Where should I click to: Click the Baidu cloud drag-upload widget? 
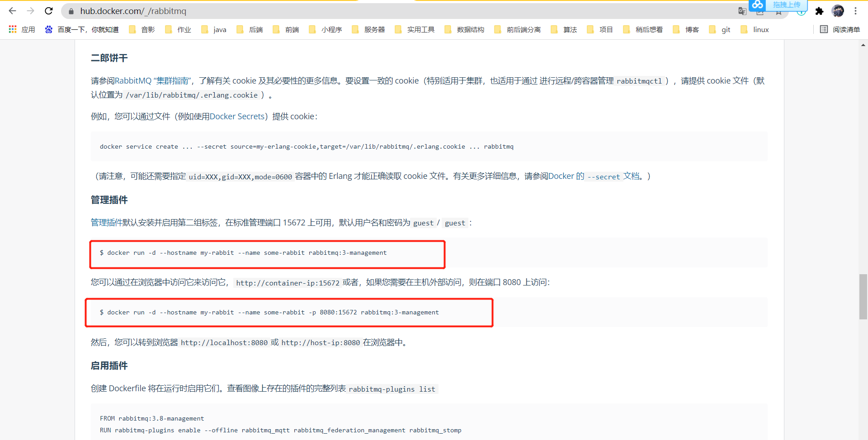coord(778,5)
